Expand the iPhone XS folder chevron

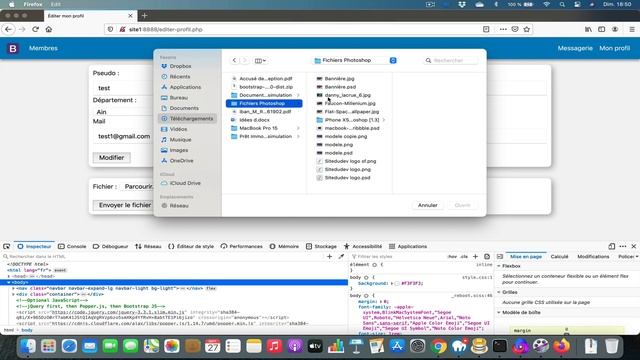(x=384, y=120)
